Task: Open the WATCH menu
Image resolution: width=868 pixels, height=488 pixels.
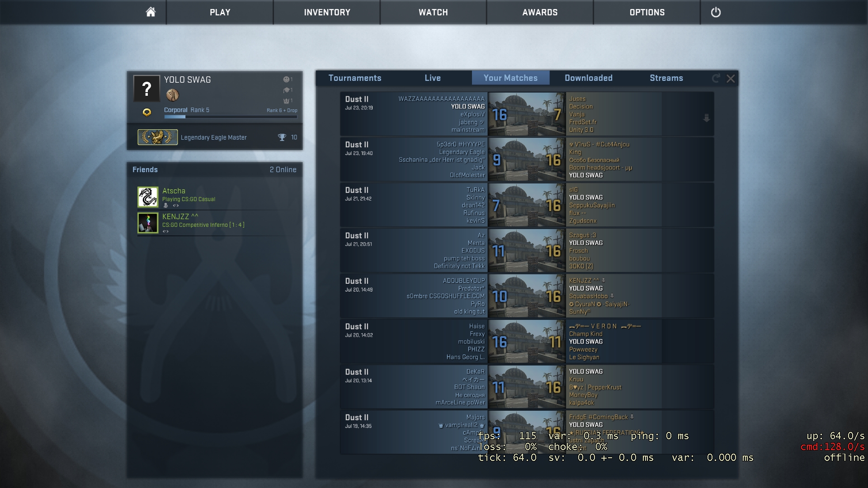Action: pyautogui.click(x=433, y=12)
